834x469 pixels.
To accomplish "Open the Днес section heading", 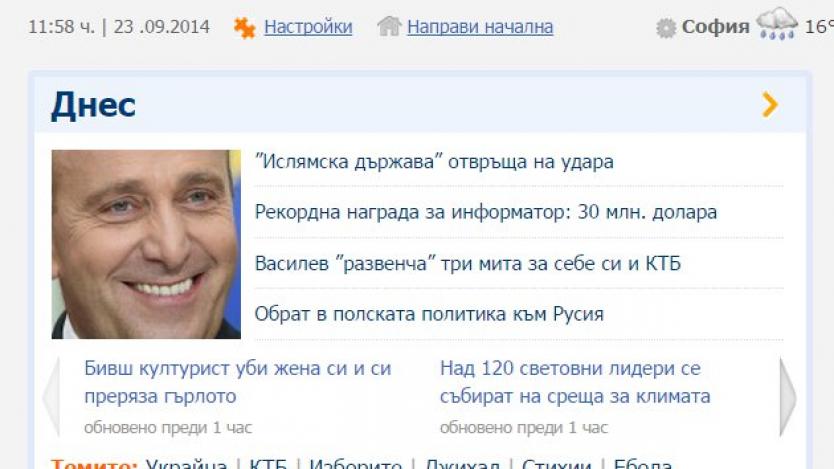I will [x=93, y=105].
